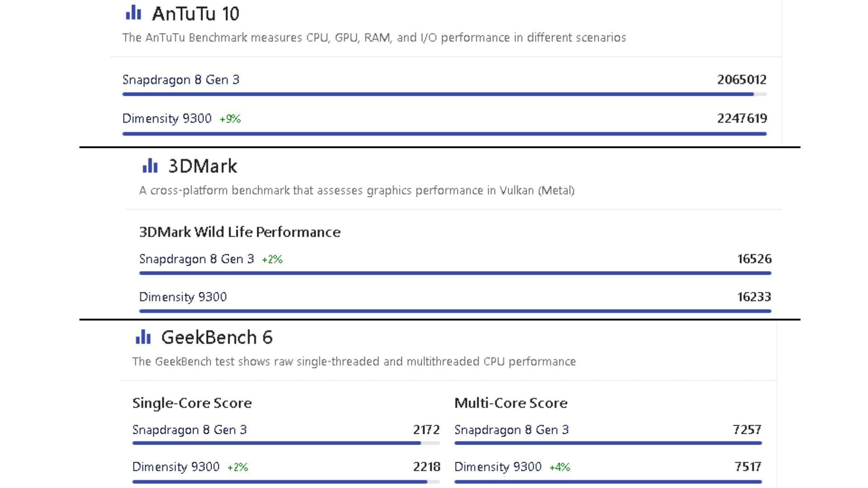Click Dimensity 9300 AnTuTu progress bar
This screenshot has height=488, width=868.
(444, 133)
